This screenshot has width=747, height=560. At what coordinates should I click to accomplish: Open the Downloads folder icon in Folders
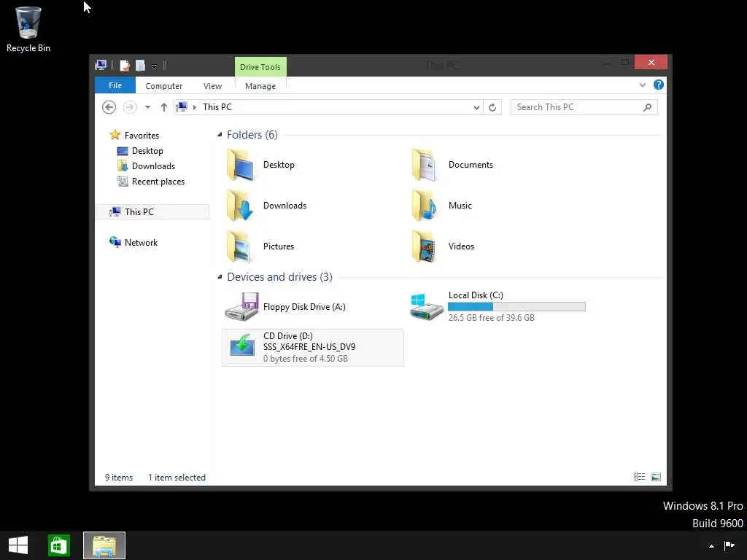pos(241,206)
